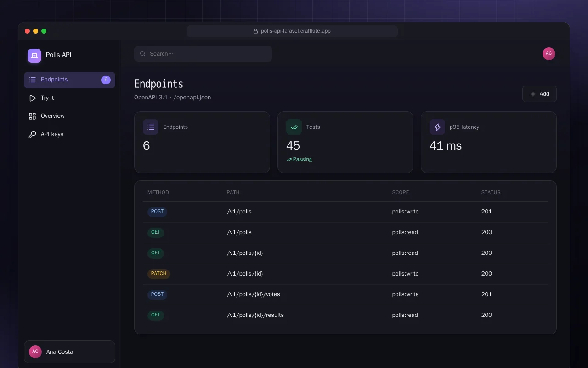Open the Endpoints sidebar section
The height and width of the screenshot is (368, 588).
pyautogui.click(x=69, y=80)
